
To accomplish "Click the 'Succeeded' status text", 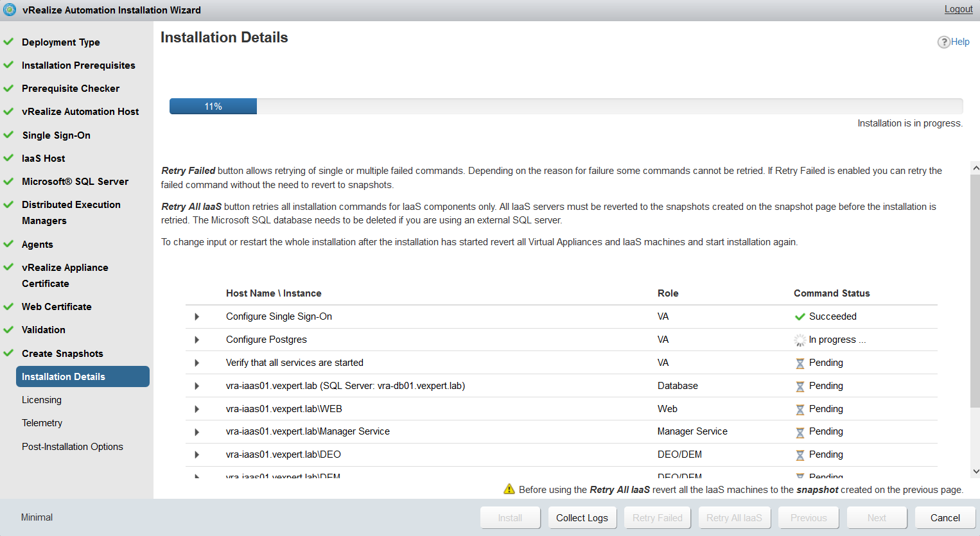I will click(833, 316).
